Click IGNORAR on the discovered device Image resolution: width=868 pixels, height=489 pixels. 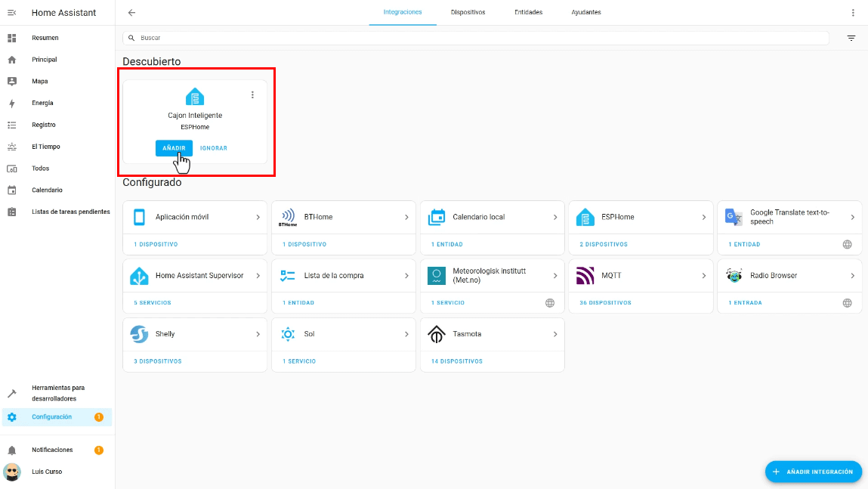[x=214, y=148]
